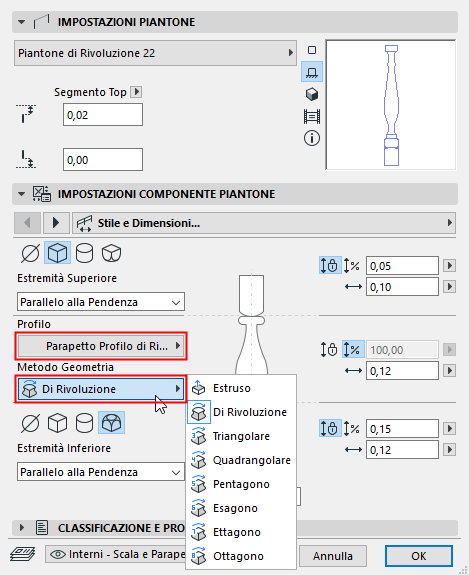Screen dimensions: 469x575
Task: Toggle percentage height for bottom end
Action: click(x=352, y=429)
